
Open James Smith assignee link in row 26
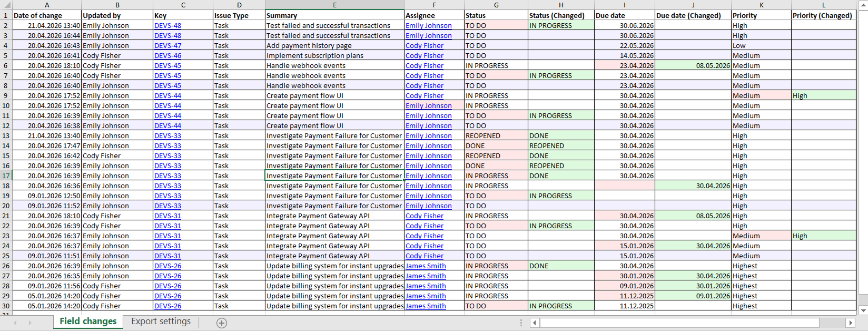point(426,266)
